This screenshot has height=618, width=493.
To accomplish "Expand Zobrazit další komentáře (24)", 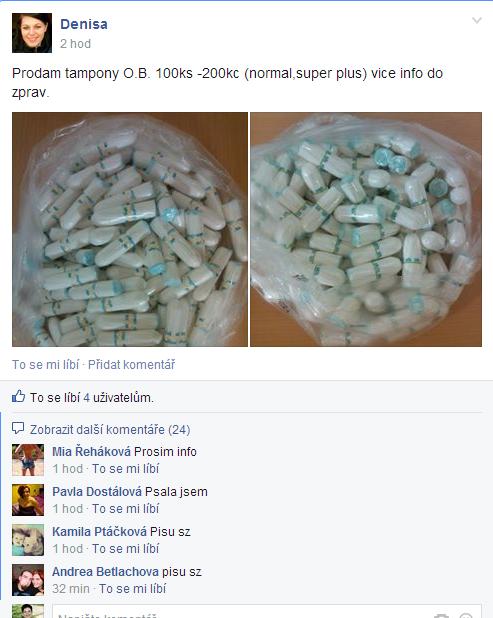I will click(110, 430).
